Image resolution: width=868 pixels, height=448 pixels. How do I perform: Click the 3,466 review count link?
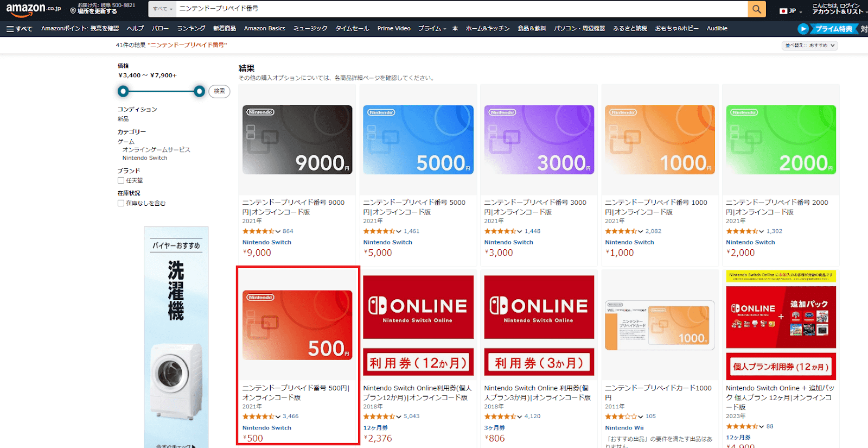pyautogui.click(x=290, y=417)
